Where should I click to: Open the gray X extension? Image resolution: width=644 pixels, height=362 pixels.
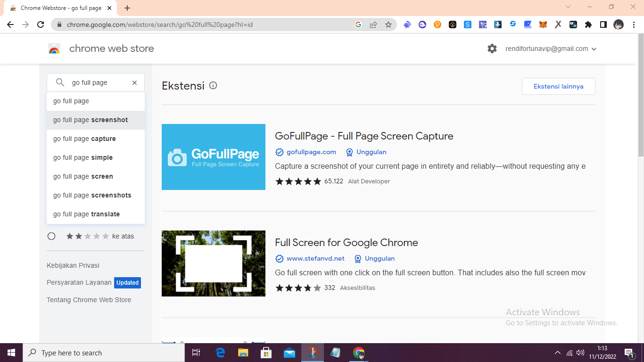tap(558, 25)
